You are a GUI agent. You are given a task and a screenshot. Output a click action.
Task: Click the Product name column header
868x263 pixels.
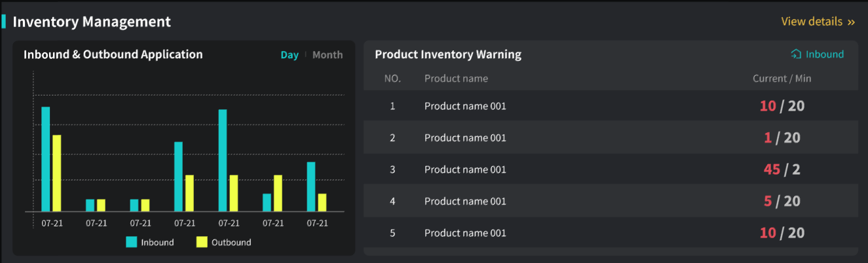tap(456, 79)
